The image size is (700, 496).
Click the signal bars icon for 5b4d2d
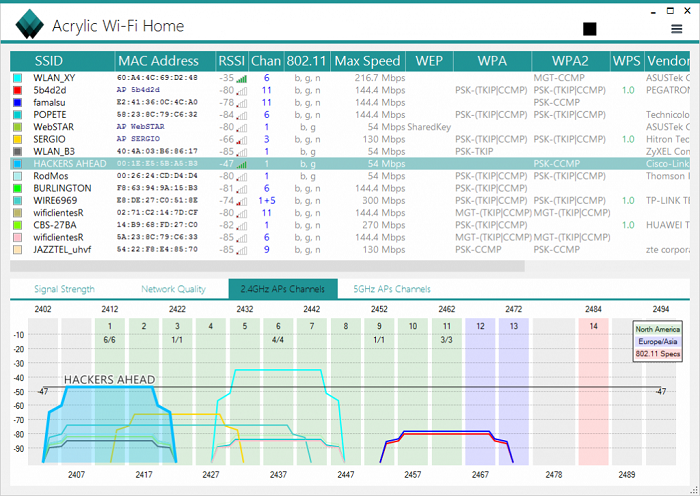tap(242, 91)
